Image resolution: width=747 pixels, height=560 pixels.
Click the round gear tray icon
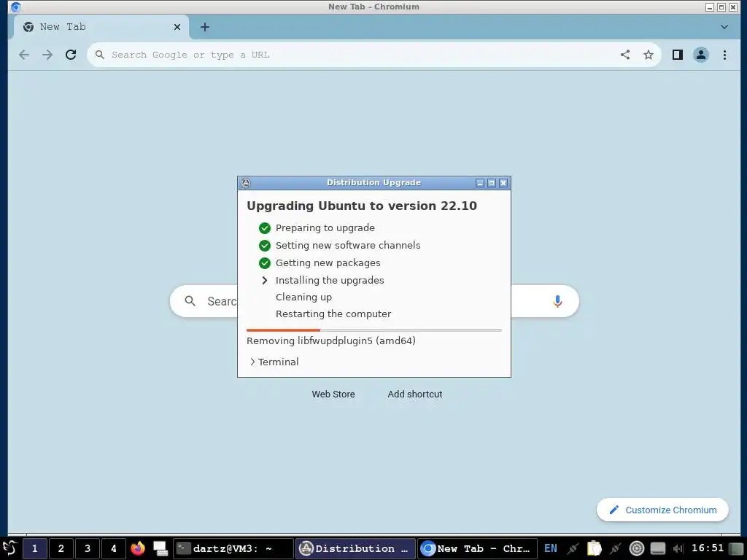[636, 548]
